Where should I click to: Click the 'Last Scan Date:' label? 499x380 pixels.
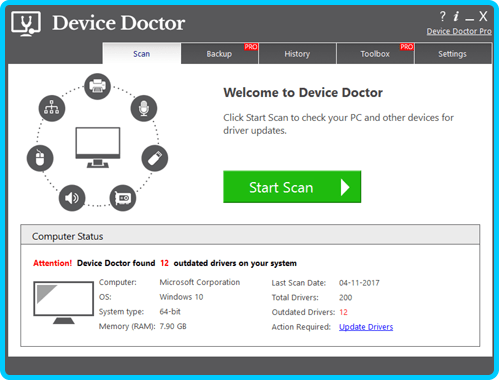click(x=299, y=283)
